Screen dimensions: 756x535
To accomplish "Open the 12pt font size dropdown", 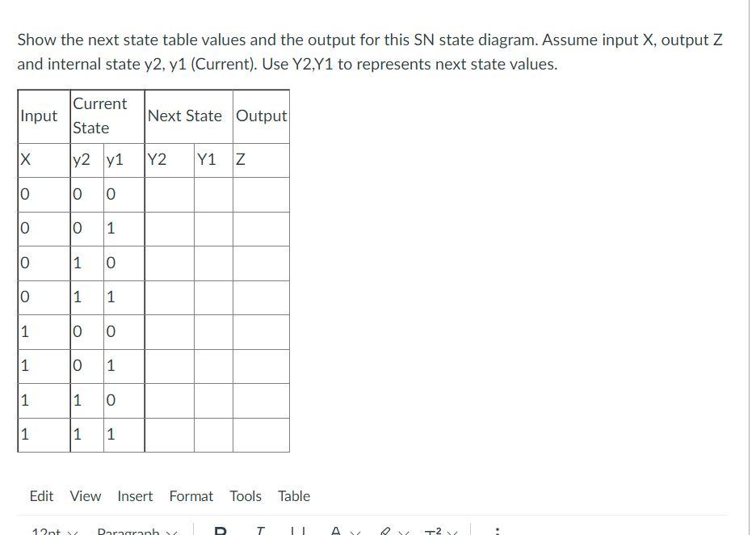I will 48,532.
